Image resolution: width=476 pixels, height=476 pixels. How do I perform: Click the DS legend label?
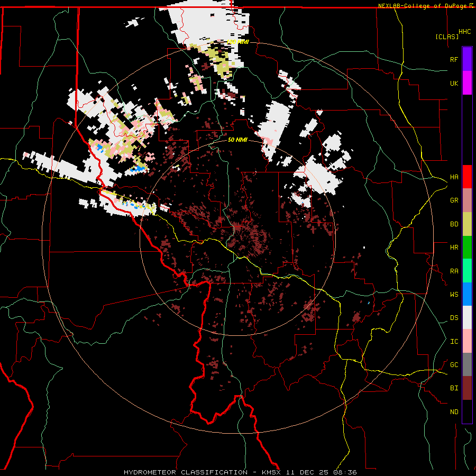(454, 318)
